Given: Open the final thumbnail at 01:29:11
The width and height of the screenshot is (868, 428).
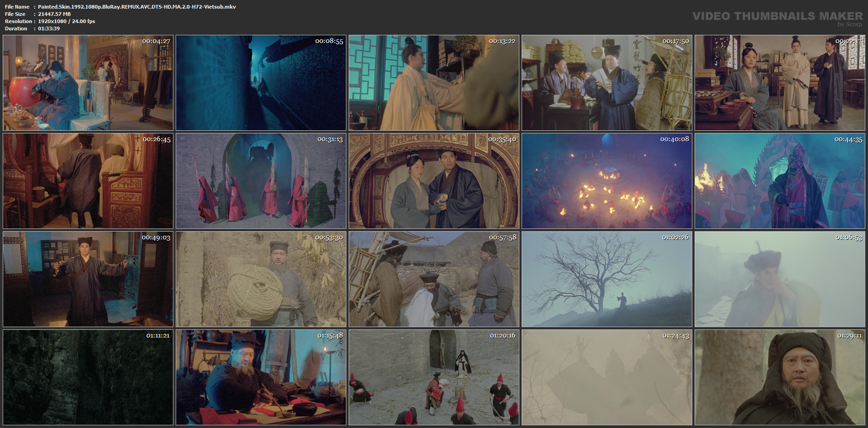Looking at the screenshot, I should click(x=780, y=377).
